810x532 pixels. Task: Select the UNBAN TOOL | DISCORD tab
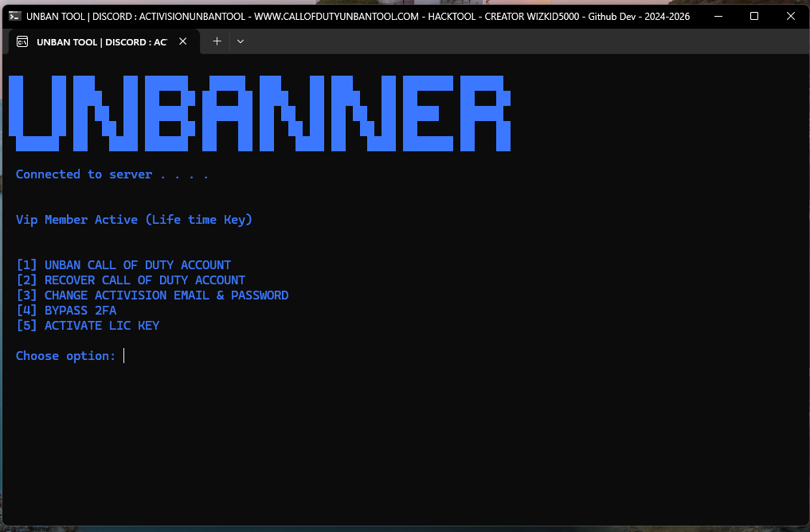pos(104,42)
